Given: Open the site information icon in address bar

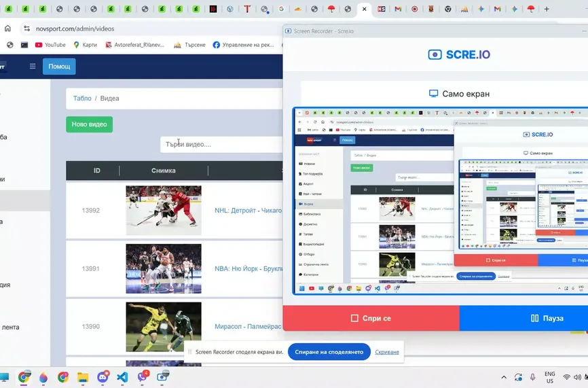Looking at the screenshot, I should pyautogui.click(x=26, y=29).
